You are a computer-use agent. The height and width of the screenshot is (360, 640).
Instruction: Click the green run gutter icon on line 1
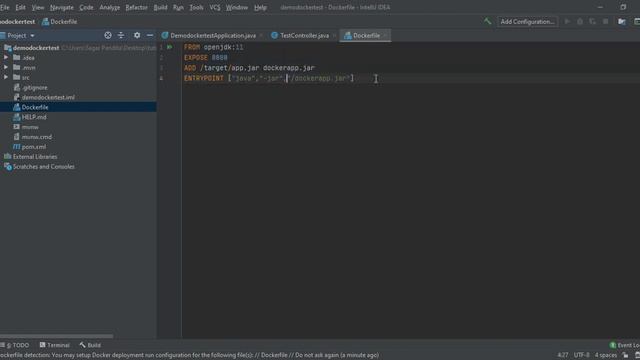169,47
